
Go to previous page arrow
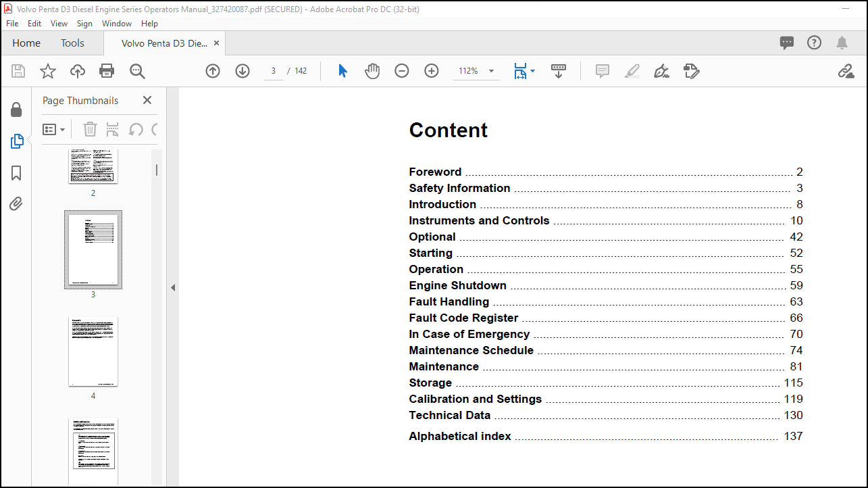(x=213, y=71)
